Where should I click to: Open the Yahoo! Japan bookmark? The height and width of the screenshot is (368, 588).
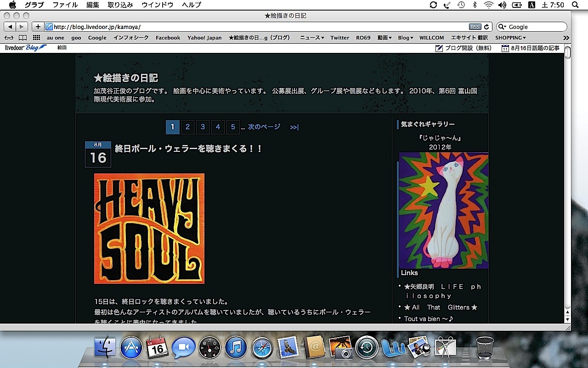(204, 38)
